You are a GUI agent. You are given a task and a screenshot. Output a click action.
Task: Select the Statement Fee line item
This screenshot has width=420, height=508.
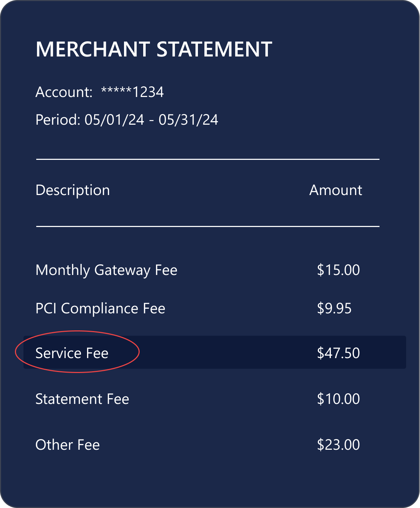coord(82,399)
